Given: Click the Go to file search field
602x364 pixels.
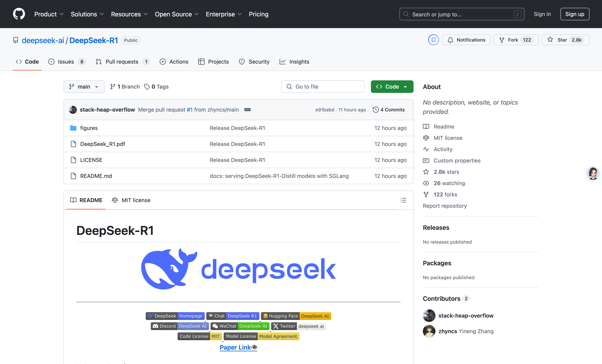Looking at the screenshot, I should [322, 87].
